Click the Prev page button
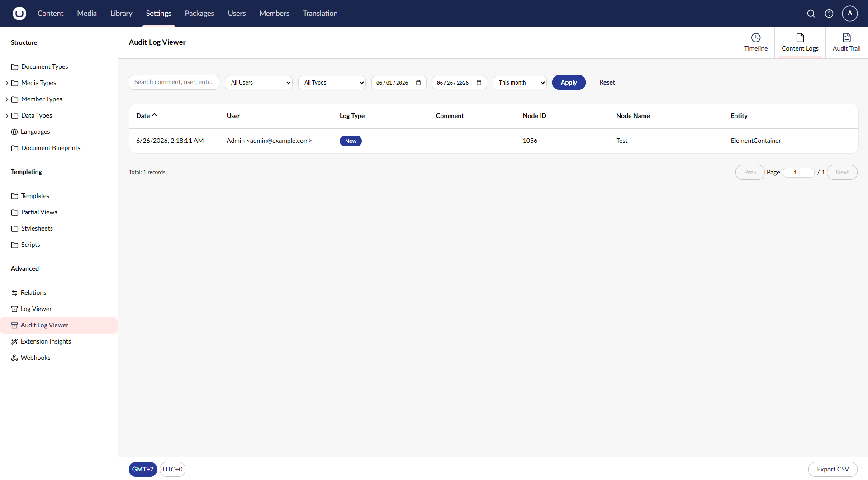The height and width of the screenshot is (480, 868). coord(750,173)
